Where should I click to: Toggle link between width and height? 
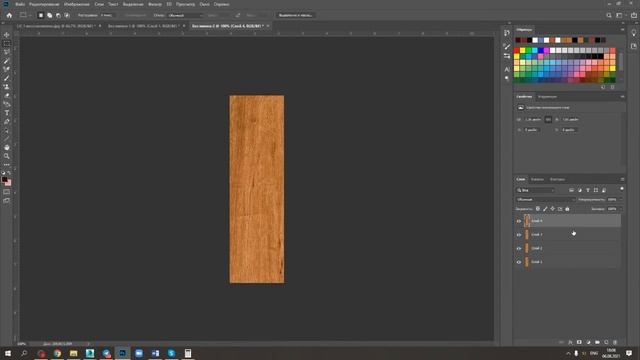(x=548, y=120)
